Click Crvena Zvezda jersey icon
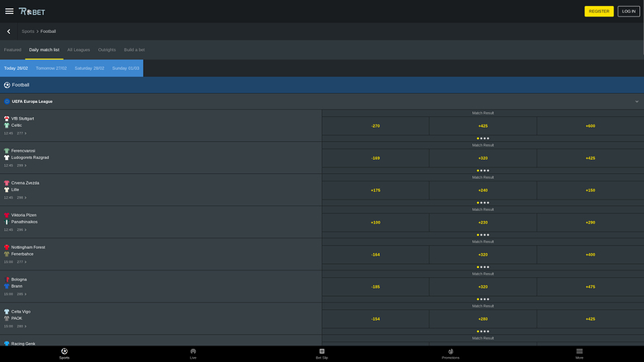Viewport: 644px width, 362px height. pos(7,183)
